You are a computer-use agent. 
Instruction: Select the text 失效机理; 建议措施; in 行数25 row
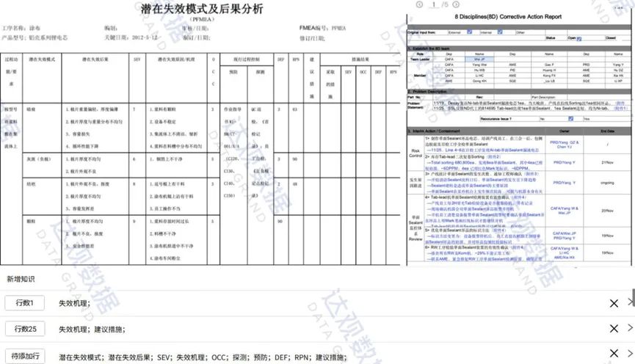(x=92, y=330)
